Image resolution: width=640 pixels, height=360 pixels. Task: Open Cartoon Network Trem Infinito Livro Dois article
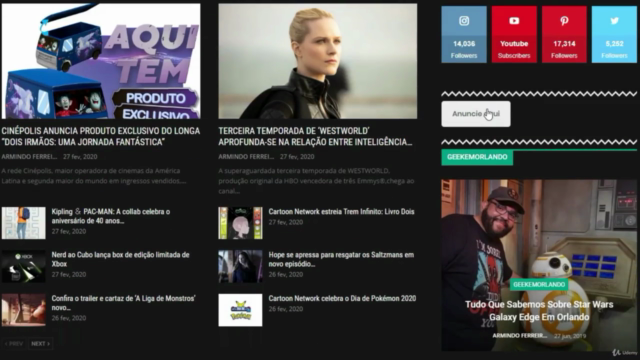click(x=341, y=212)
